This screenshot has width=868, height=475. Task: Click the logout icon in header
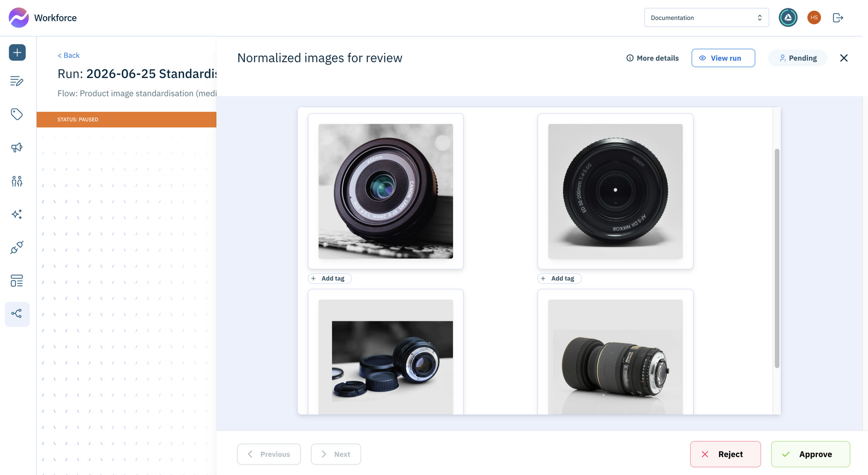click(x=838, y=18)
